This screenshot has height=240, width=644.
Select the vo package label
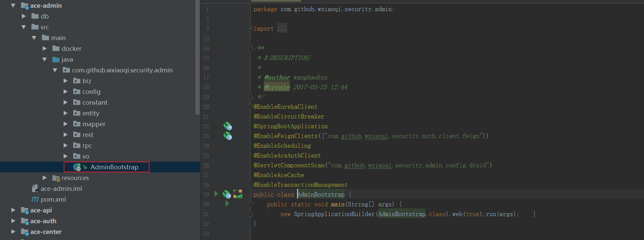[86, 156]
